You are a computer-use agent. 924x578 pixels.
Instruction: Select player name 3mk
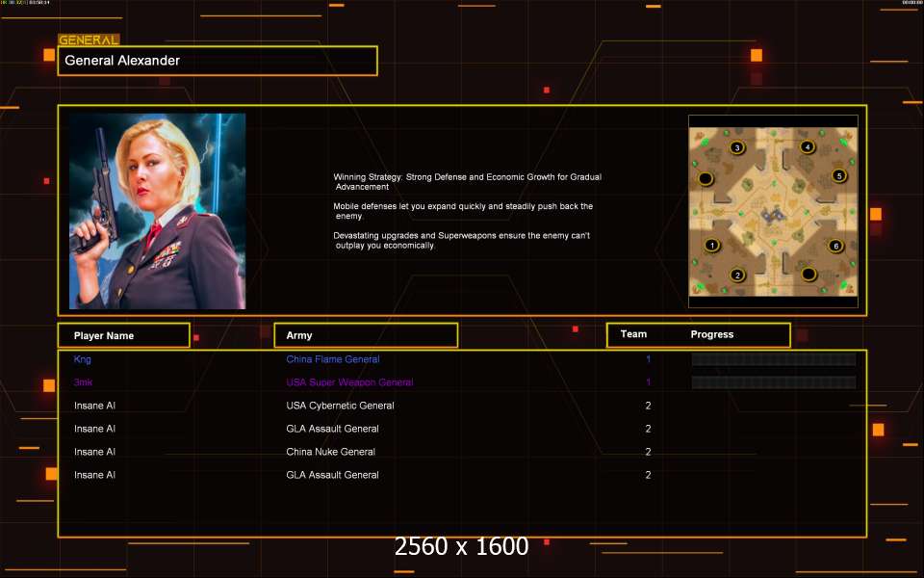coord(83,382)
